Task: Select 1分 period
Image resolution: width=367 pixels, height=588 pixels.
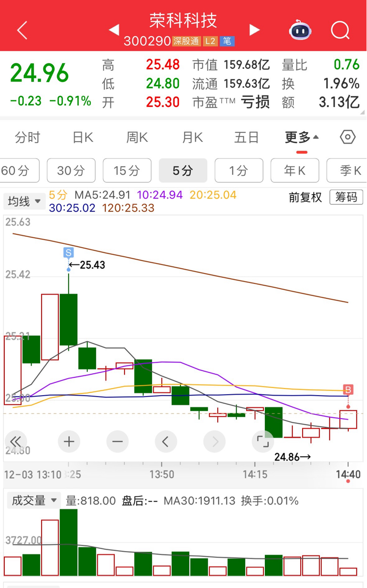Action: coord(239,170)
